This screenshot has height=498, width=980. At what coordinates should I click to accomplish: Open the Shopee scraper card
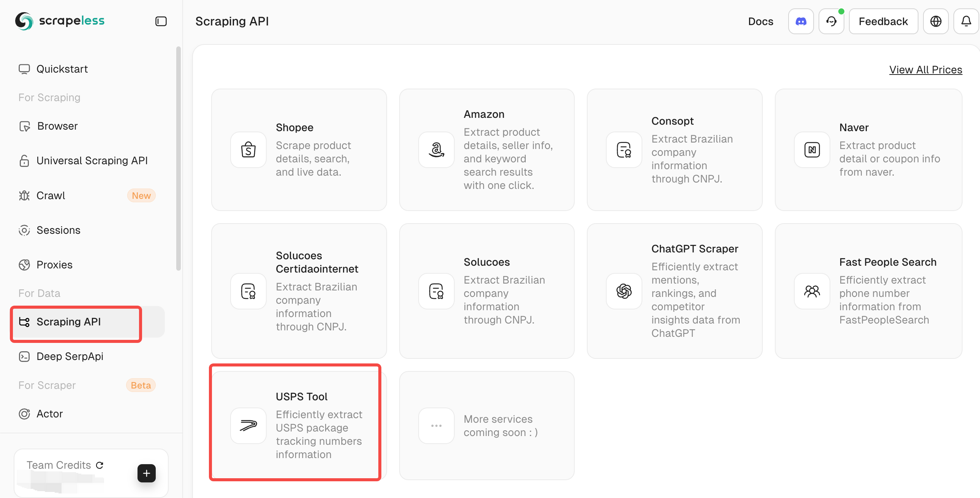[x=299, y=150]
